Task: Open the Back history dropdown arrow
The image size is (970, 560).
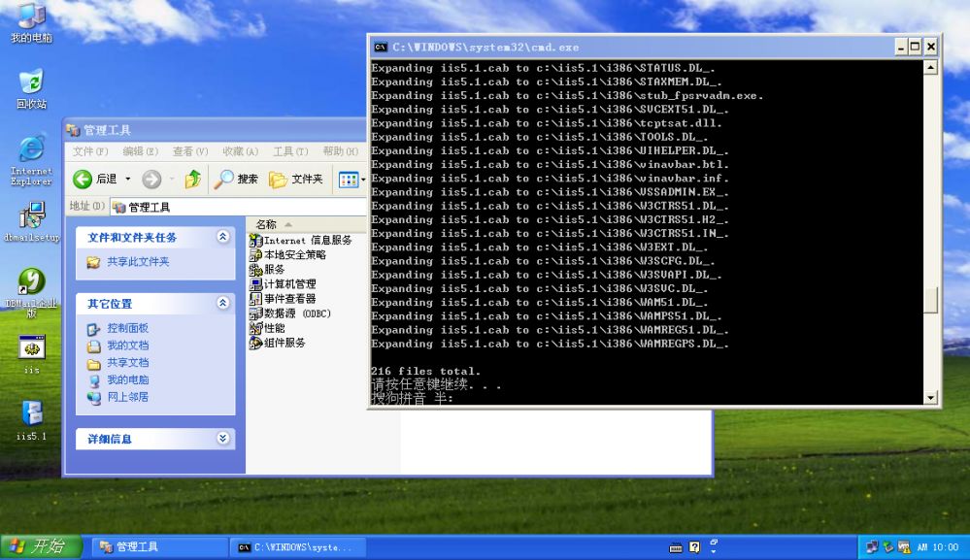Action: coord(128,180)
